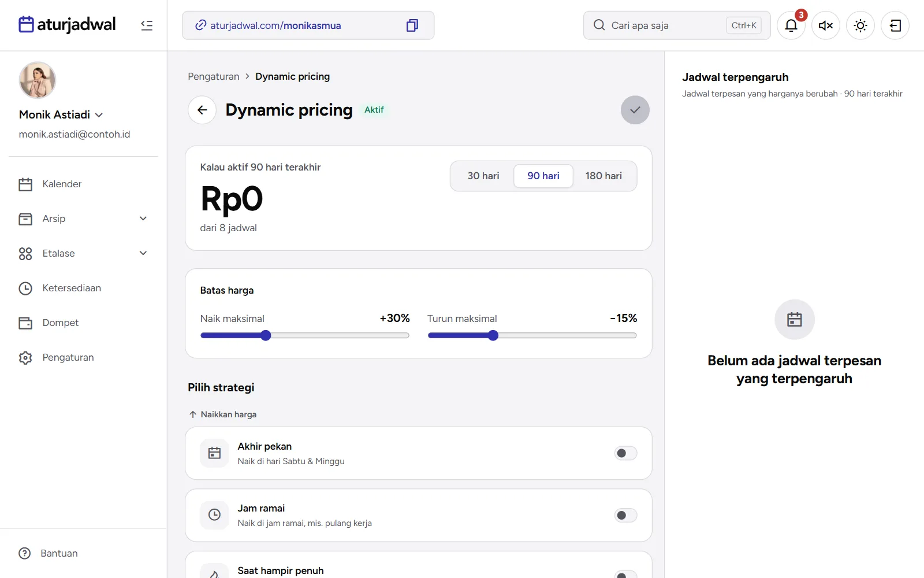This screenshot has height=578, width=924.
Task: Click dari 8 jadwal text
Action: click(x=229, y=228)
